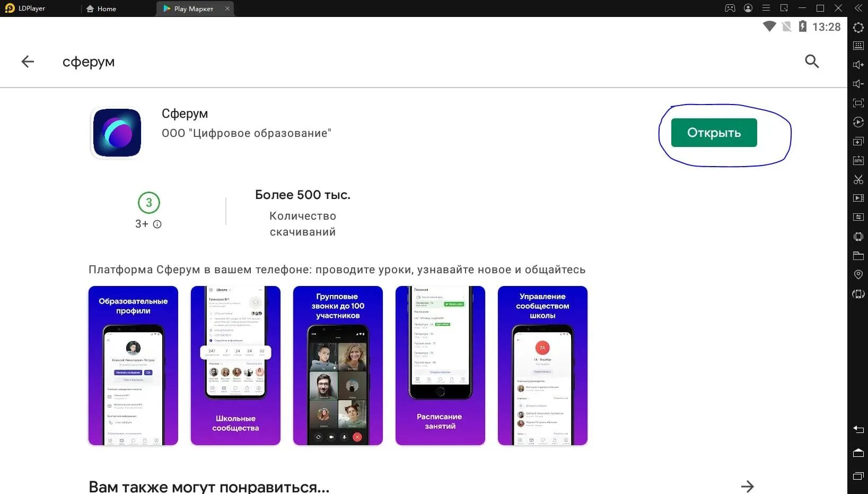Open shared folder icon in sidebar
Viewport: 868px width, 494px height.
pos(858,256)
